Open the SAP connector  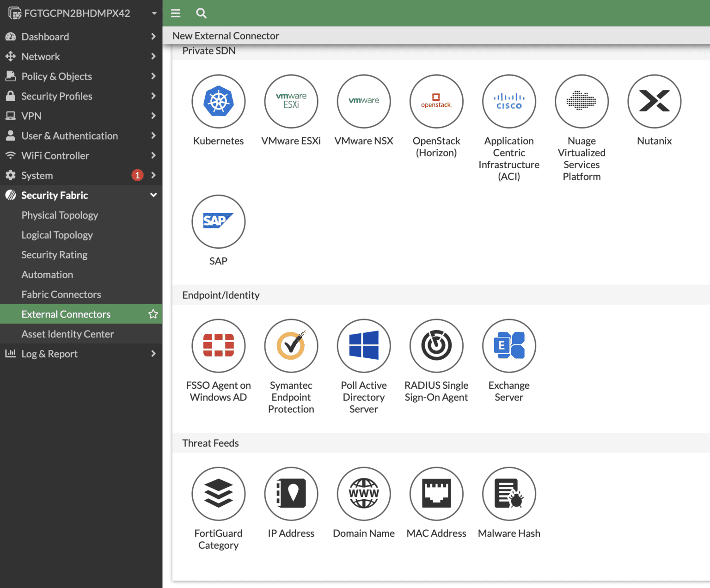coord(218,221)
